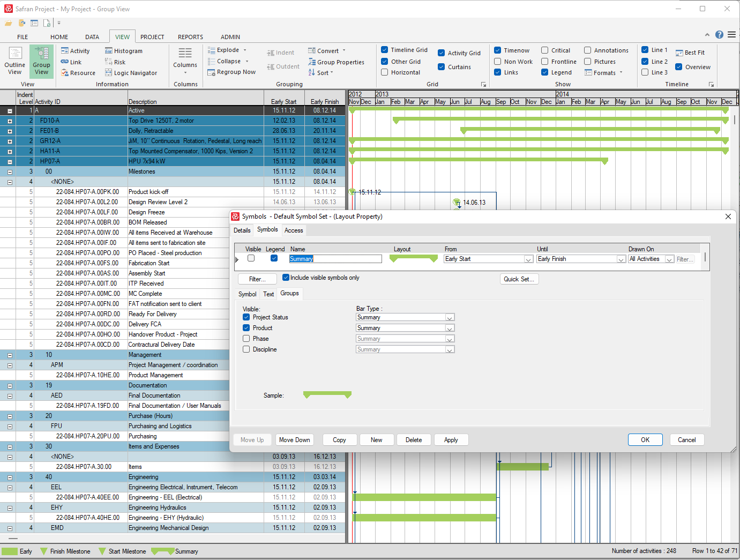The image size is (740, 560).
Task: Enable the Annotations checkbox
Action: (587, 50)
